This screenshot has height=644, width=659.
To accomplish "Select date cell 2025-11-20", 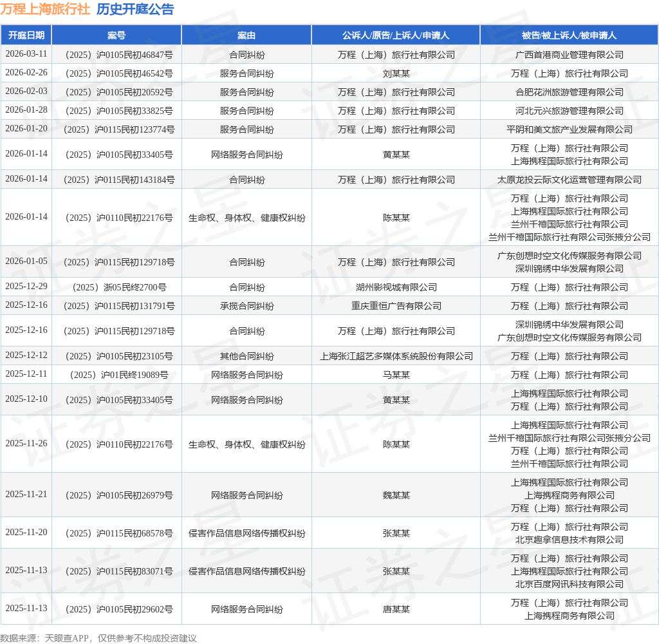I will pyautogui.click(x=26, y=533).
